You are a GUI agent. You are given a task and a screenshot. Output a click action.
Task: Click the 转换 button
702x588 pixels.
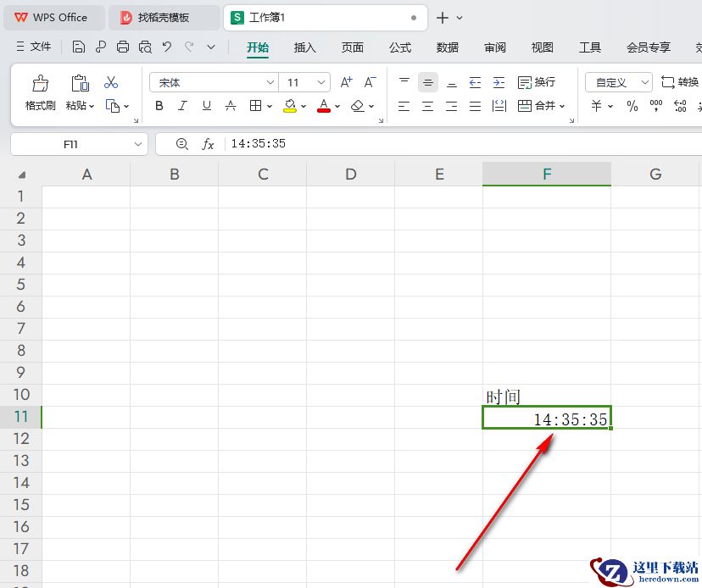tap(680, 82)
